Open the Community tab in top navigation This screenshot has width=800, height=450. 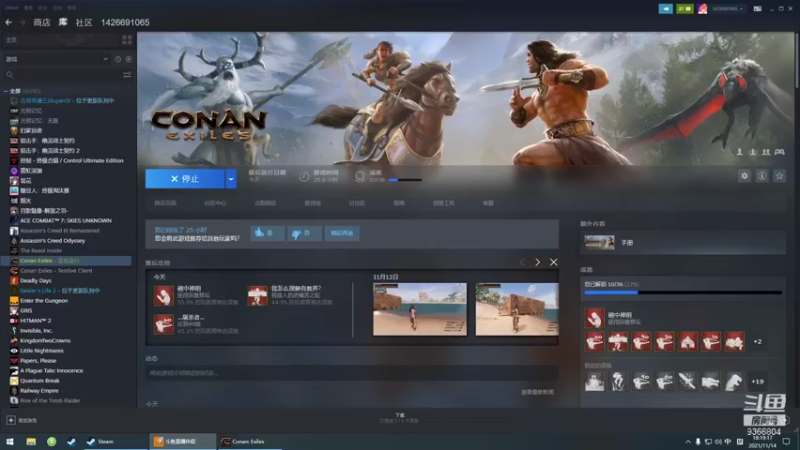pyautogui.click(x=84, y=22)
